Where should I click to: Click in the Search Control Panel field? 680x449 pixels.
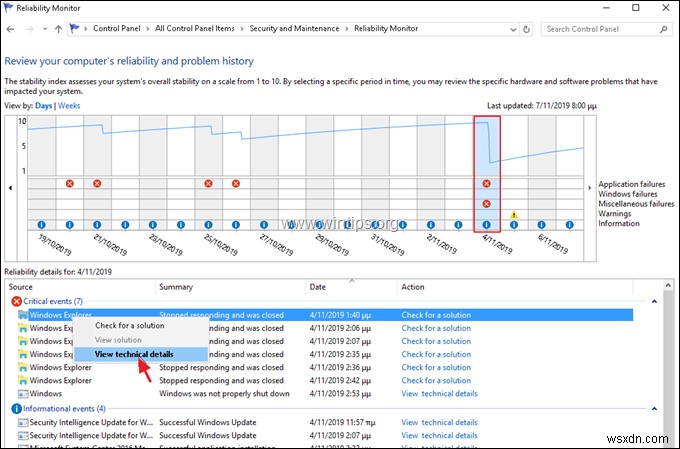click(x=600, y=30)
